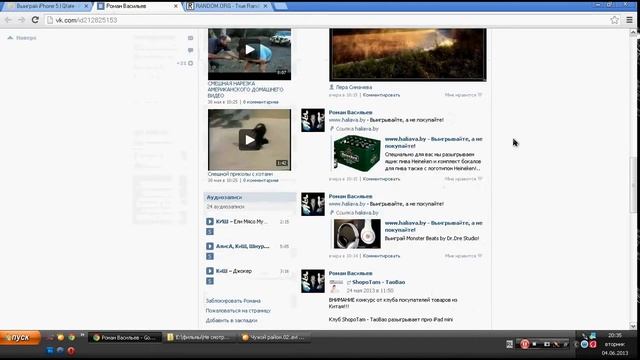Go back in Chrome browser

[x=8, y=20]
